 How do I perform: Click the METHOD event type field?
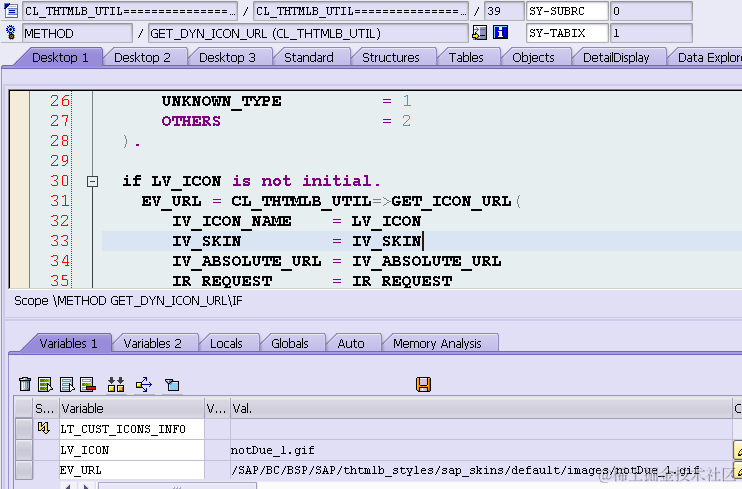[77, 33]
